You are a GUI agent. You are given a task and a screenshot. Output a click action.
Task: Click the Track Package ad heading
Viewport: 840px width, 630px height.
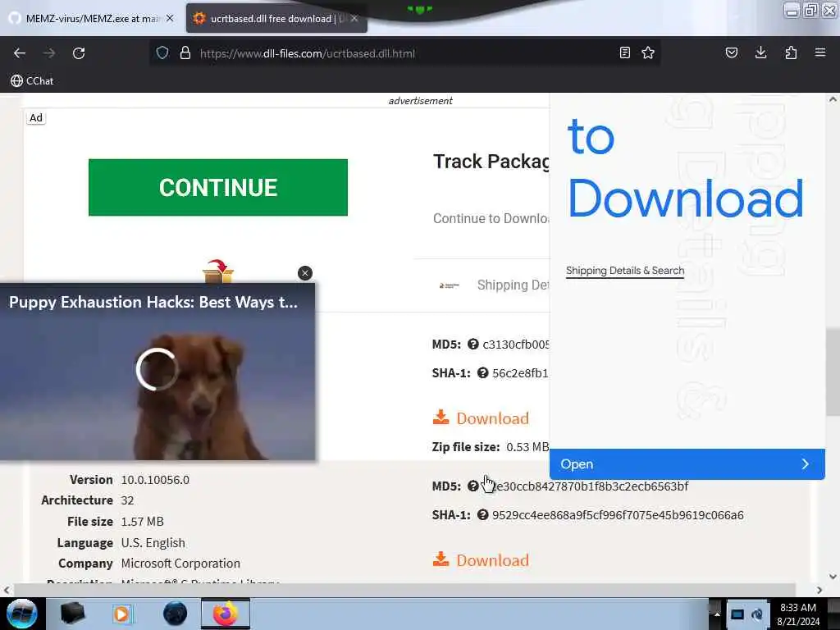tap(491, 162)
